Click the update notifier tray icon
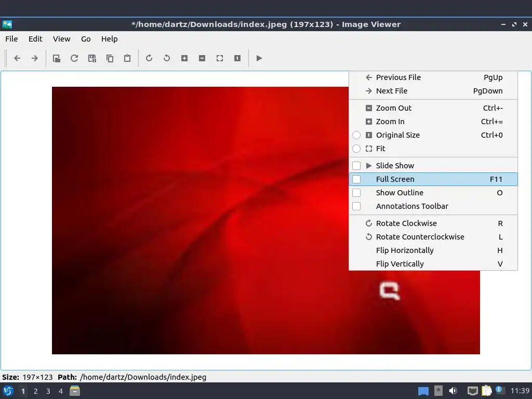This screenshot has width=532, height=399. pos(499,390)
